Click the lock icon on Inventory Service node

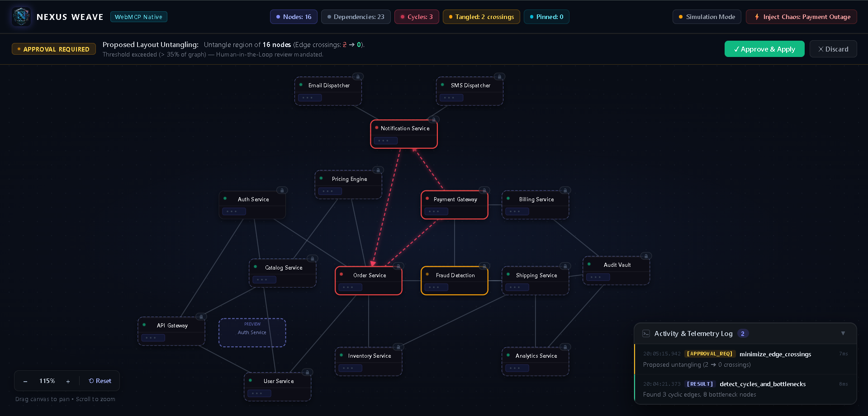(x=398, y=347)
